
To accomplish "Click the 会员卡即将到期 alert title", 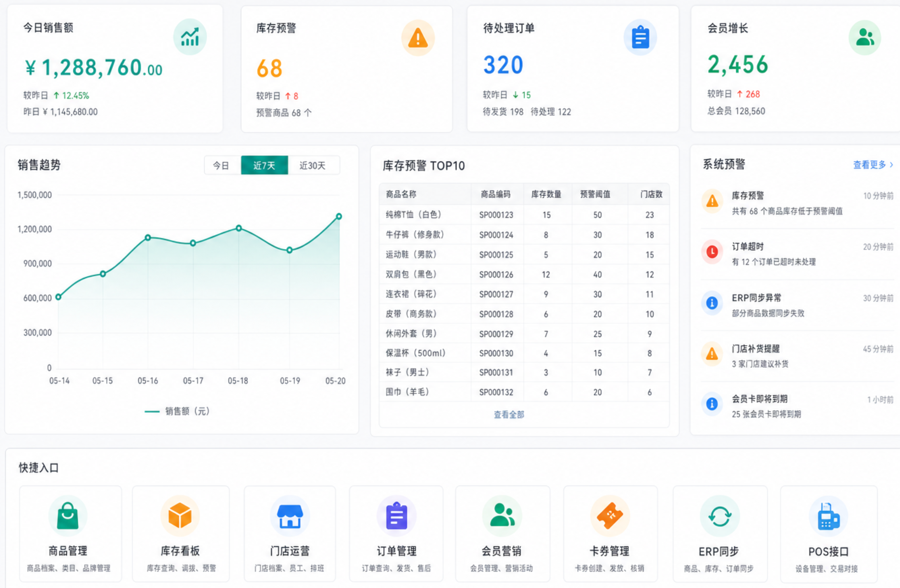I will (760, 399).
